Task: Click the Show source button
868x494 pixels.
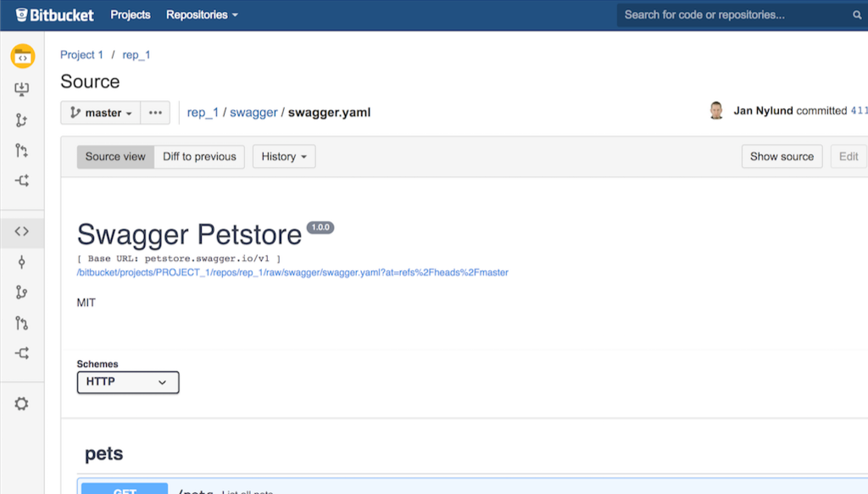Action: pyautogui.click(x=782, y=157)
